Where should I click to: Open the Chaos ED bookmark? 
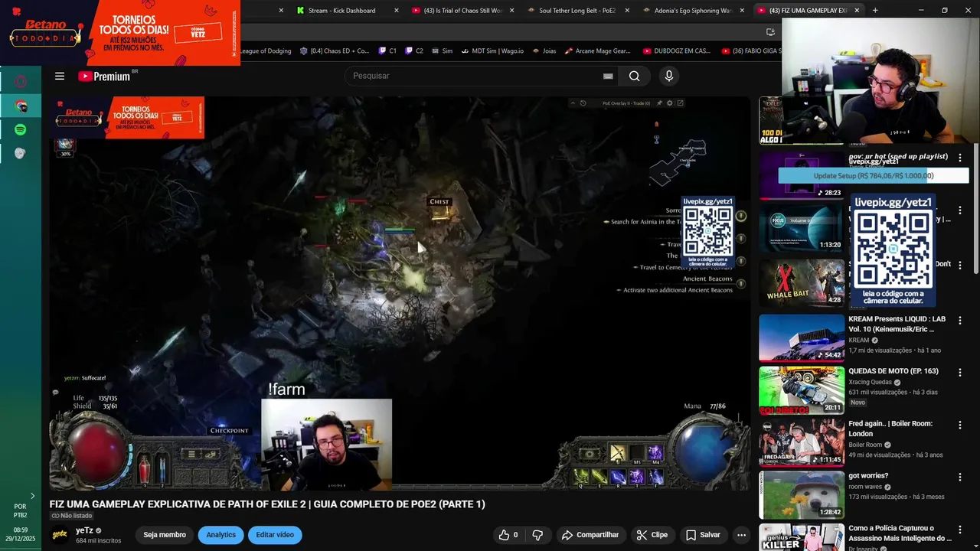(335, 51)
